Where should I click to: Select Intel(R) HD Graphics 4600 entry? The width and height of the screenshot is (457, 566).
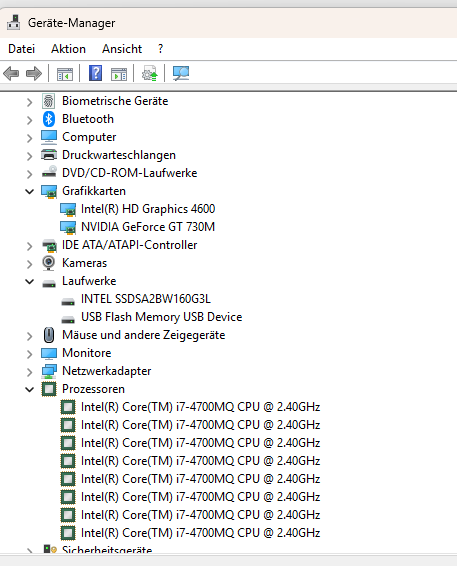148,209
